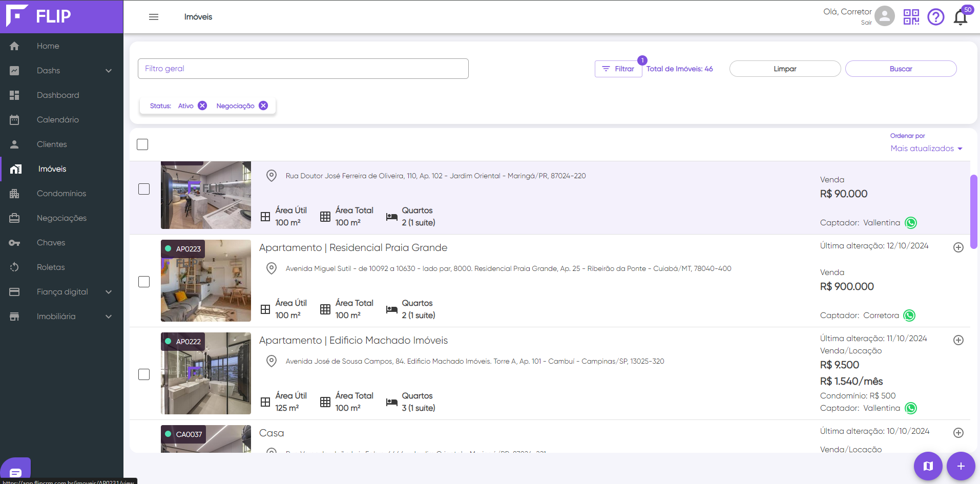Select Imóveis in the sidebar
This screenshot has height=484, width=980.
61,169
